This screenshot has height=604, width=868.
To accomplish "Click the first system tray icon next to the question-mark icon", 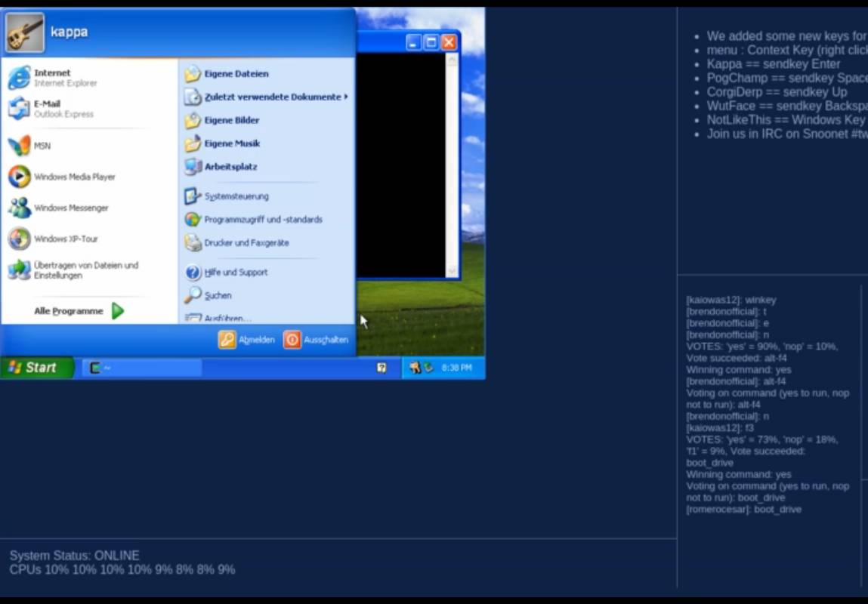I will (x=415, y=367).
